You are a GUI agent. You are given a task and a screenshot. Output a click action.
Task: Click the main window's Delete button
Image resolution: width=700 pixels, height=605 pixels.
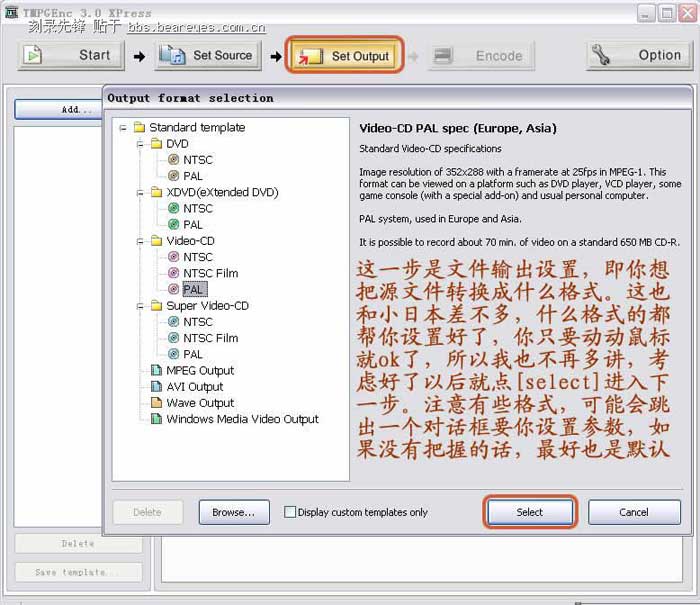(x=79, y=543)
